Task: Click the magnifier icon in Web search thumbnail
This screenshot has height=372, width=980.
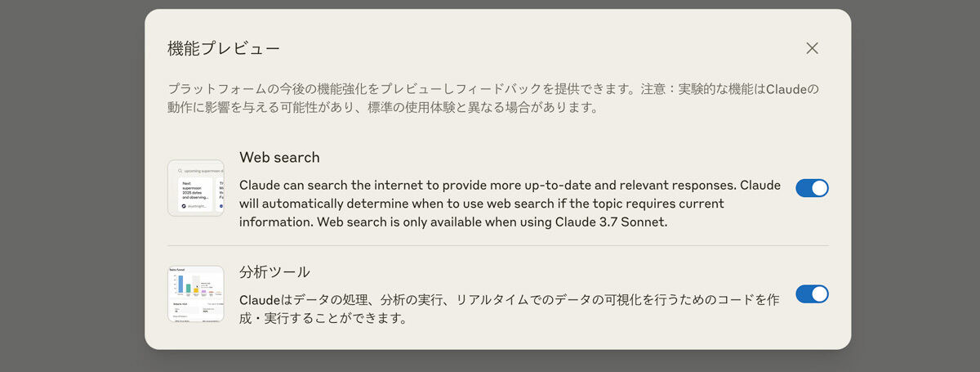Action: click(x=180, y=171)
